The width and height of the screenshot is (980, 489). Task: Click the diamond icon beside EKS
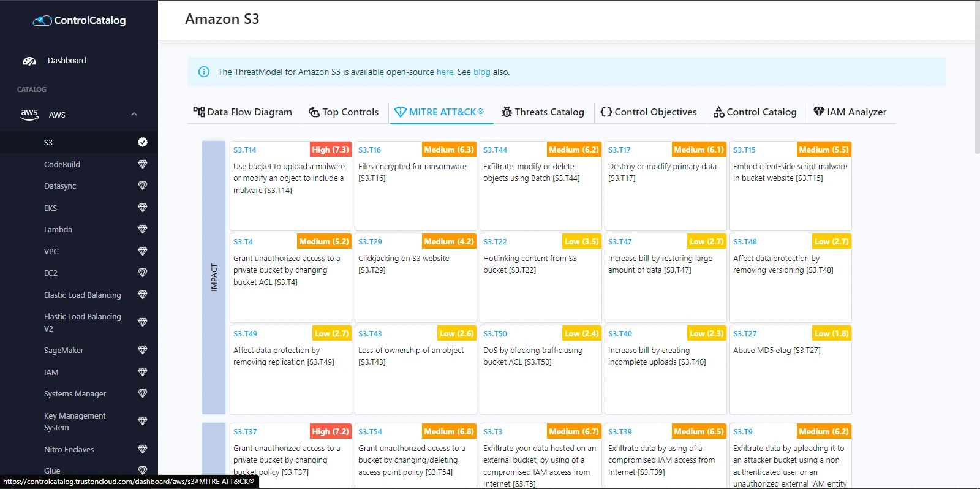tap(143, 208)
